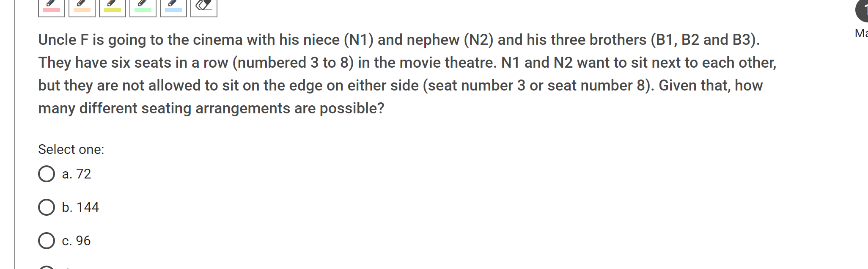Click the answer label reading 144
Image resolution: width=868 pixels, height=269 pixels.
80,207
